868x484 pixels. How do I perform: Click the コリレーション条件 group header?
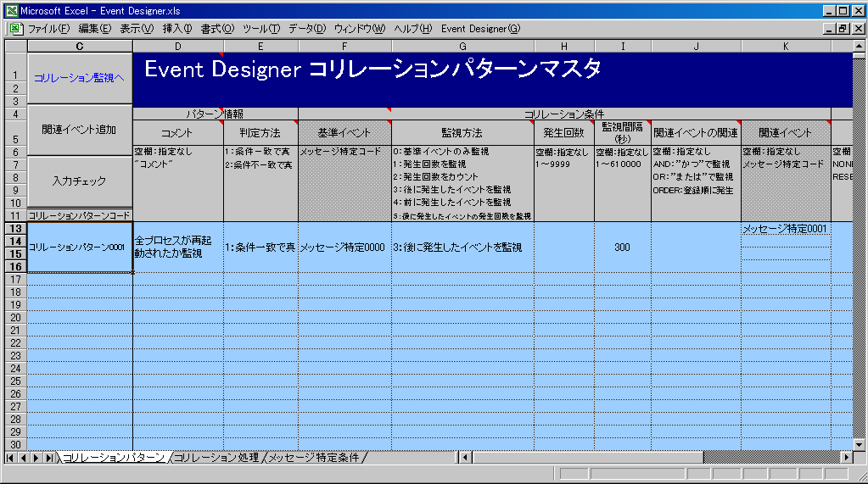pos(564,114)
